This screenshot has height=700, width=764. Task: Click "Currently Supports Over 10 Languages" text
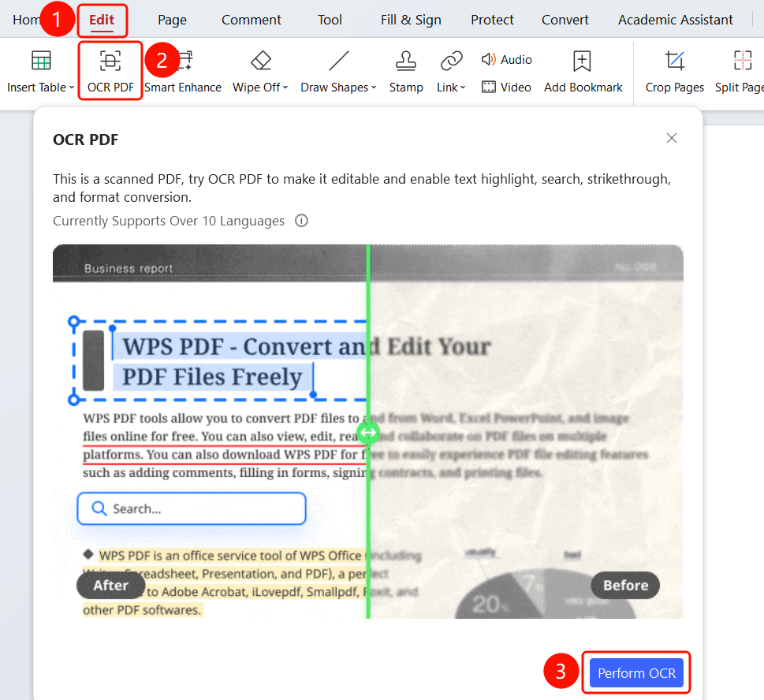pos(169,222)
